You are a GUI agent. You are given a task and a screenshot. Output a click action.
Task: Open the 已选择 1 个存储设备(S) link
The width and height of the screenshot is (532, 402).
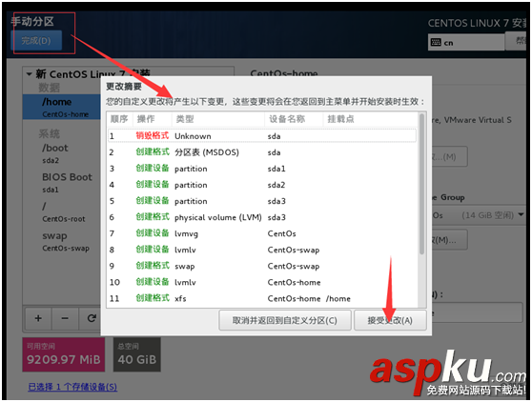(72, 387)
